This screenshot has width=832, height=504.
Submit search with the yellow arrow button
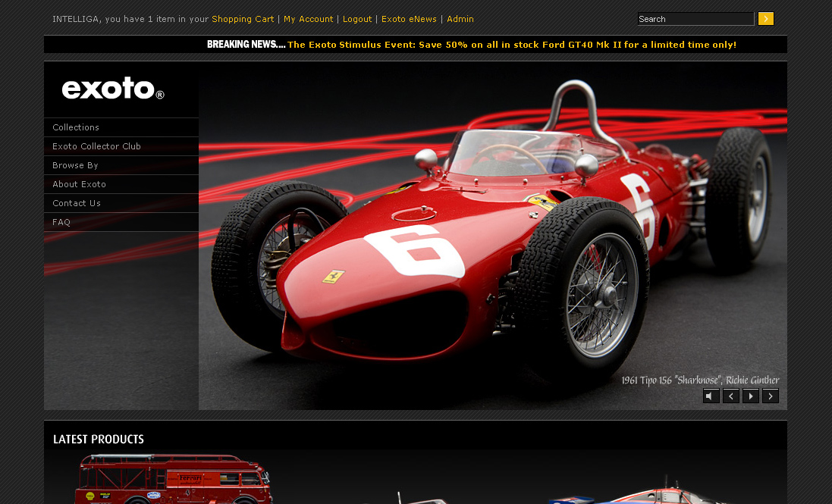point(765,19)
